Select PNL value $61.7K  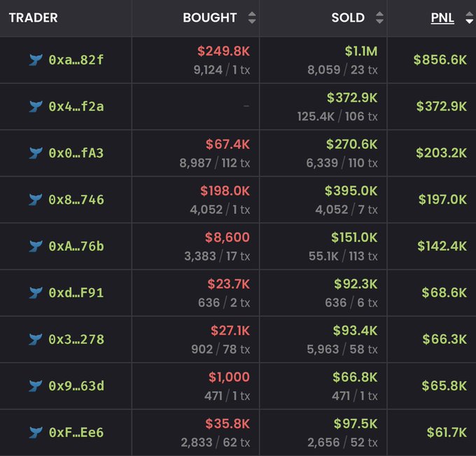(447, 432)
